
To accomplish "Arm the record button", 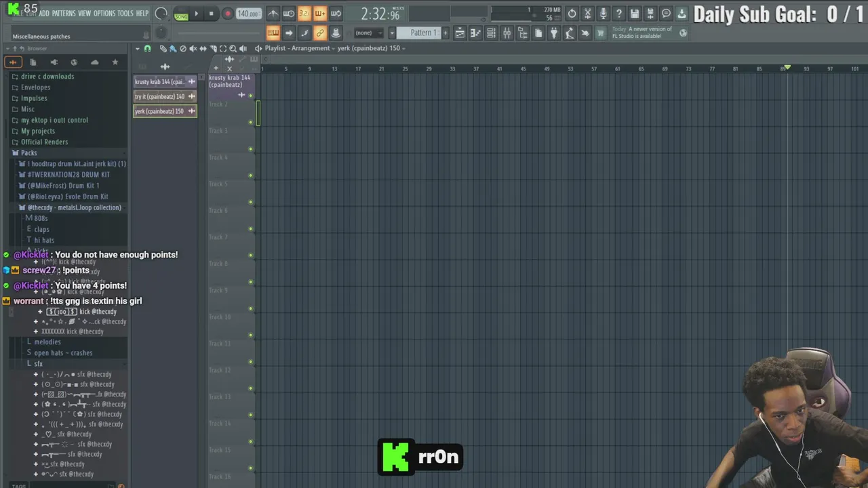I will click(227, 14).
